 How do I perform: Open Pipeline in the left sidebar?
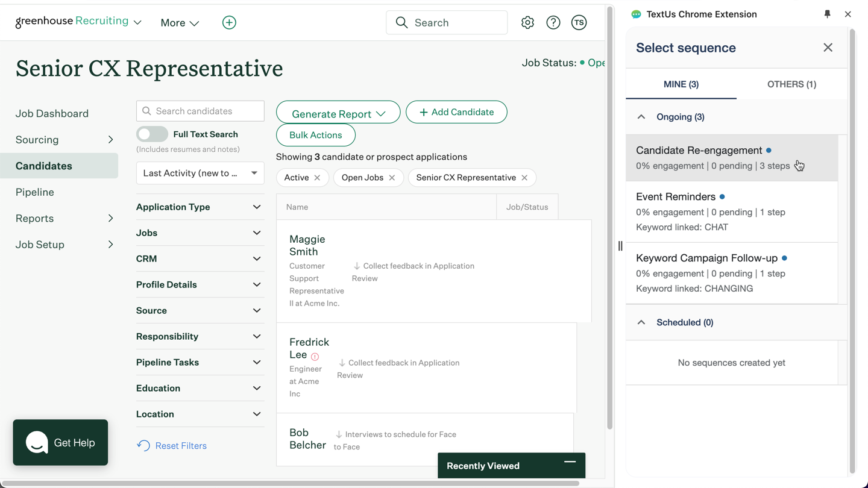click(35, 192)
